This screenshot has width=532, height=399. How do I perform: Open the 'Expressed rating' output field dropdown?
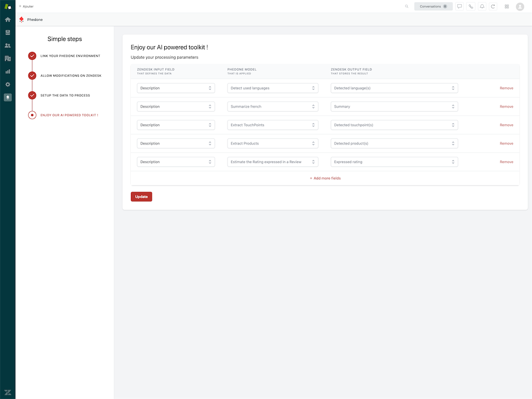coord(394,162)
